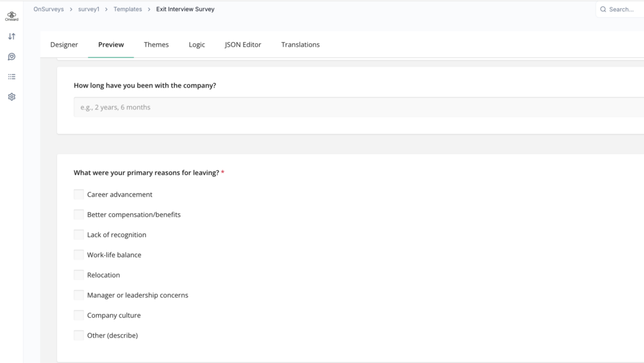Image resolution: width=644 pixels, height=363 pixels.
Task: Open the up-down arrows sidebar icon
Action: pyautogui.click(x=11, y=36)
